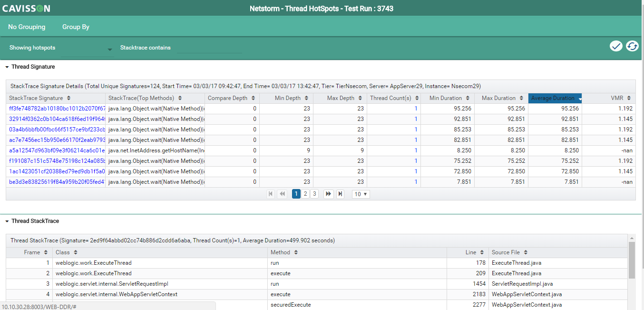This screenshot has height=310, width=644.
Task: Sort the Method column in Thread StackTrace
Action: 296,252
